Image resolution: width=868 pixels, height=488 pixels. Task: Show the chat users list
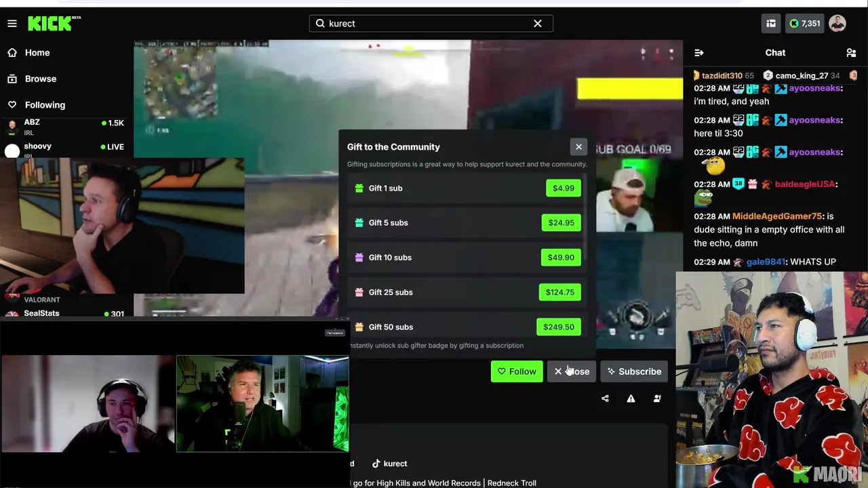pos(851,53)
